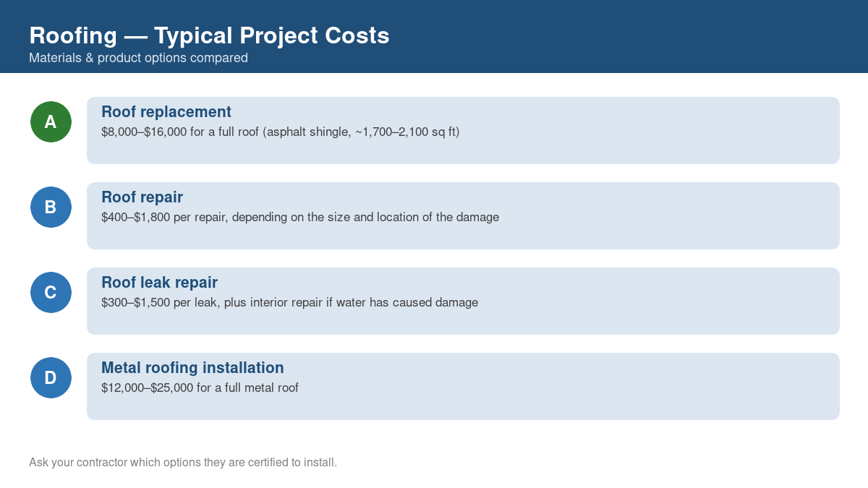Viewport: 868px width, 488px height.
Task: Click the $400–$1,800 per repair cost line
Action: 300,218
